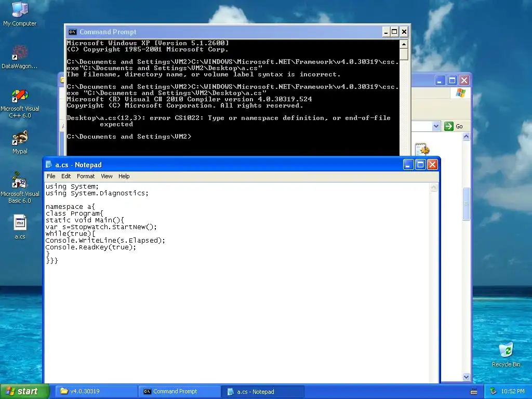Click the last prompt line in Command Prompt
Viewport: 532px width, 399px height.
coord(129,137)
